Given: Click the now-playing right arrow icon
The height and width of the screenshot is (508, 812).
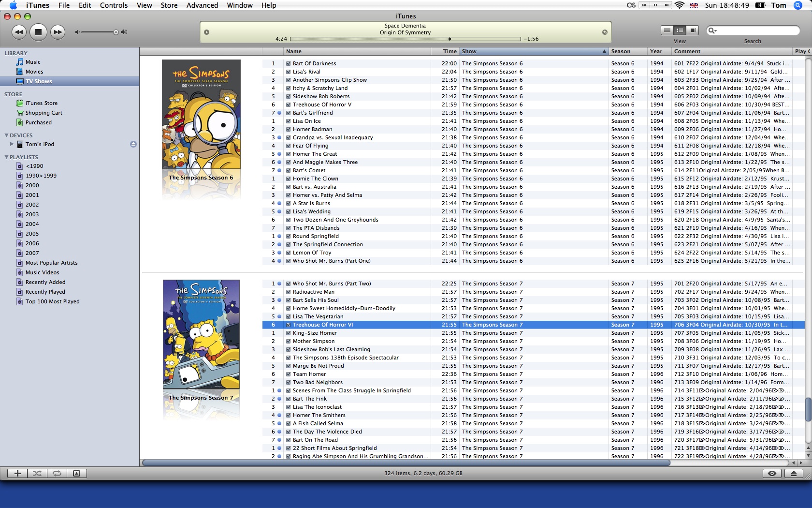Looking at the screenshot, I should click(605, 32).
